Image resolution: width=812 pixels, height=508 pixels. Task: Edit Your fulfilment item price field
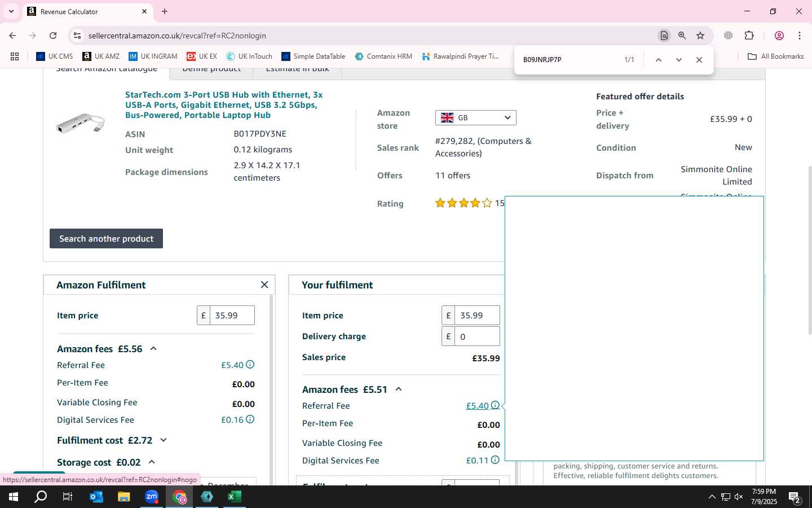(x=477, y=316)
